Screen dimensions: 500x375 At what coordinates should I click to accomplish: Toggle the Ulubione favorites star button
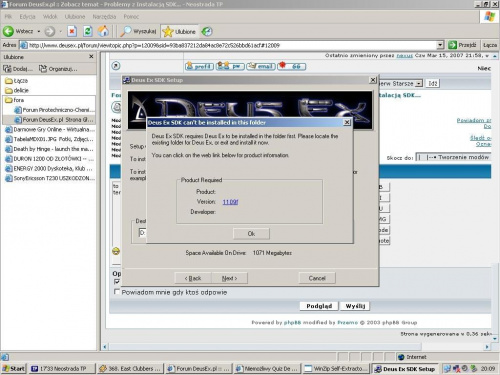(179, 32)
